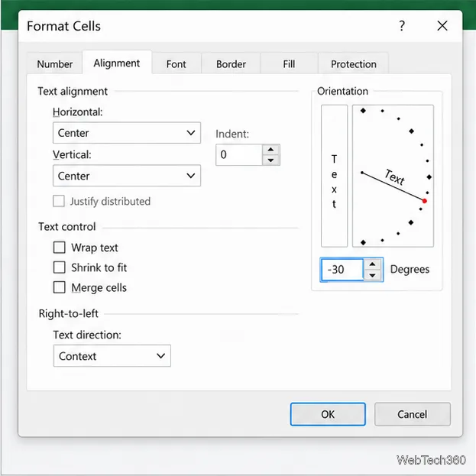
Task: Click the -45-degree diamond on the orientation dial
Action: point(411,222)
